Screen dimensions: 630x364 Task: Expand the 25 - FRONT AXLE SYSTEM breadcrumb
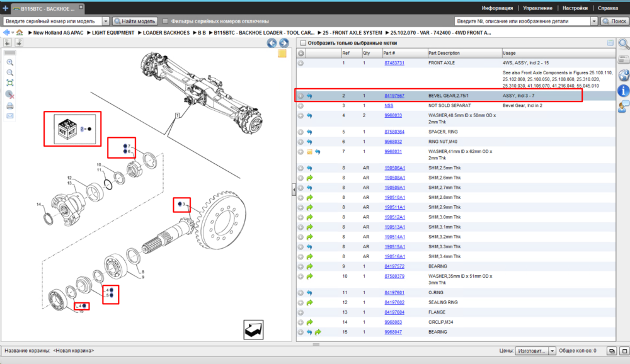(x=319, y=33)
